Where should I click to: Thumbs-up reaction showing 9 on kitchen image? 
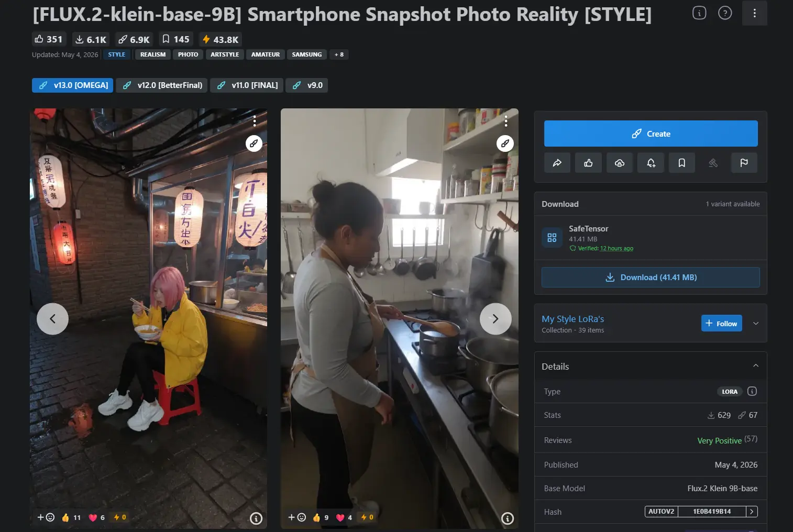(321, 517)
